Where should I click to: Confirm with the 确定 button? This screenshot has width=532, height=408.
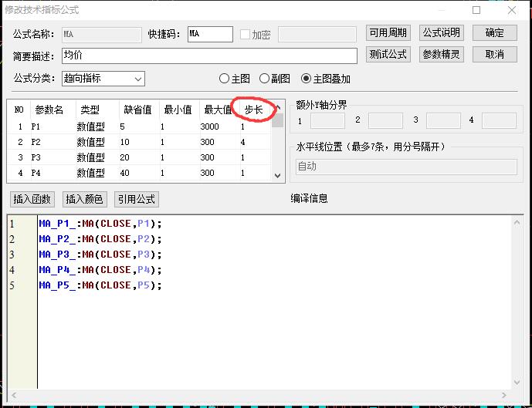tap(495, 33)
